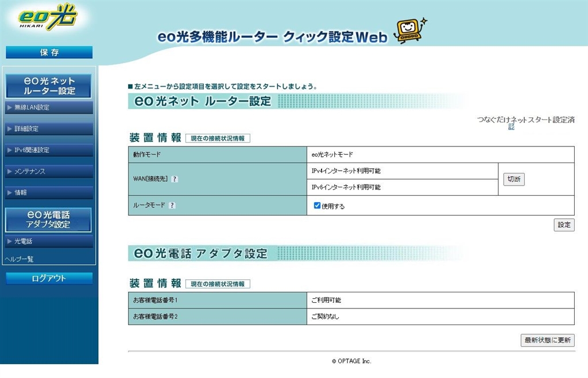
Task: Click the eo光ネットモード value cell
Action: 440,155
